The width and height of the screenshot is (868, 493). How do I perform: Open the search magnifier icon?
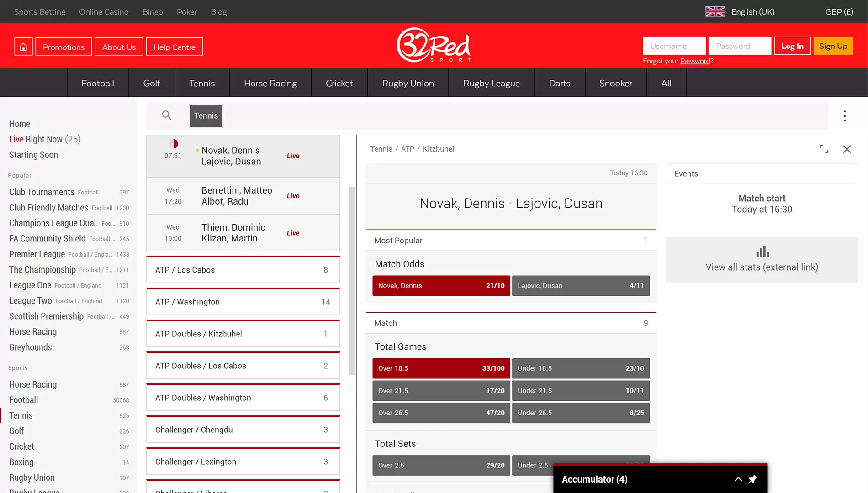[167, 115]
